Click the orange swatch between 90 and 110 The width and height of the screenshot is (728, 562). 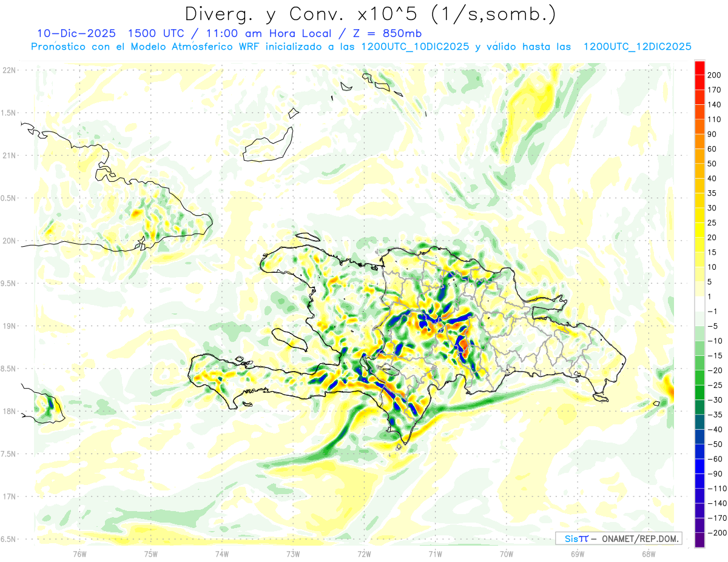(x=699, y=127)
